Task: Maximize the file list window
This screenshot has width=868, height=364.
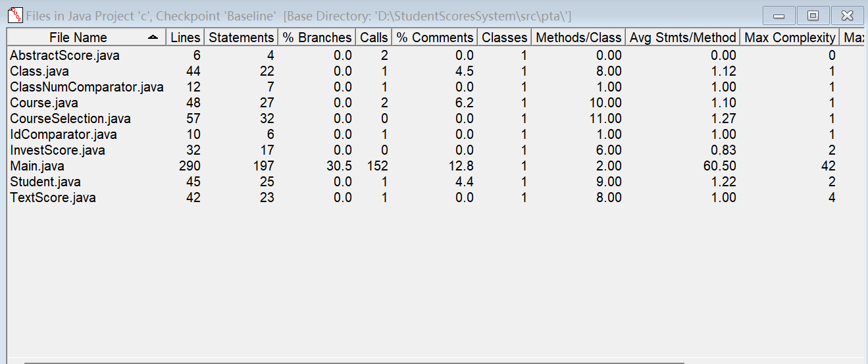Action: pyautogui.click(x=813, y=15)
